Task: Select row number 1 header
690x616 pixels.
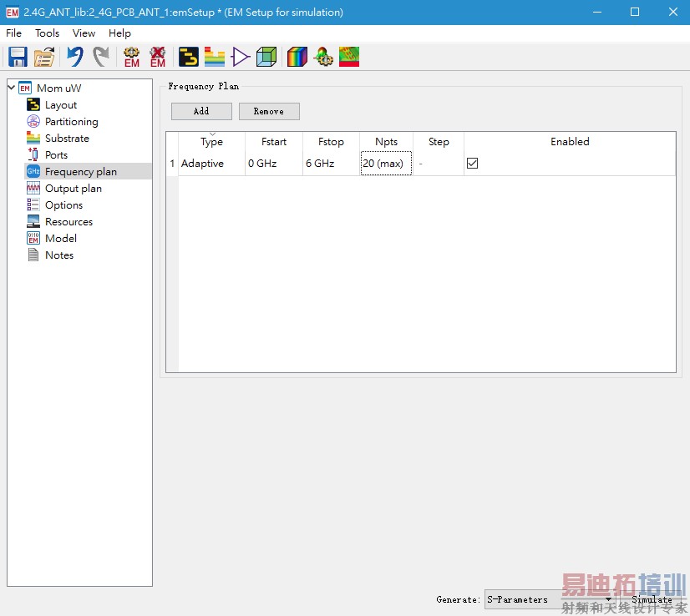Action: coord(172,163)
